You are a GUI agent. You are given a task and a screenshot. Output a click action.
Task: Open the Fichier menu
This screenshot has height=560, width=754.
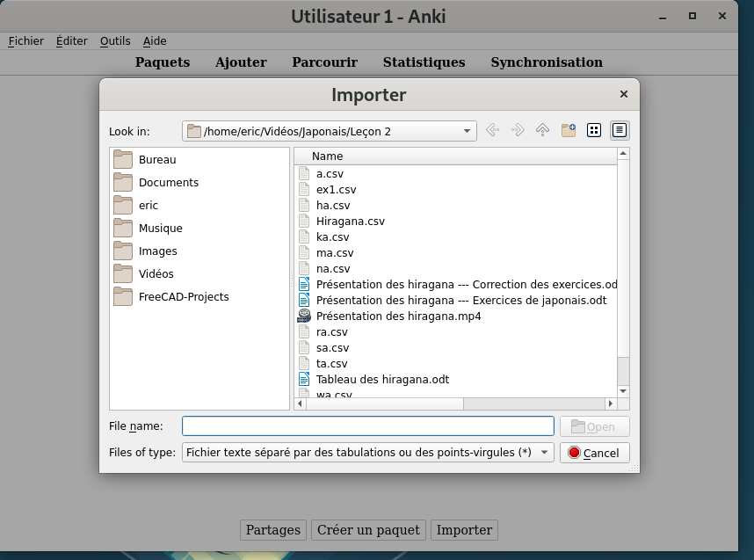25,40
